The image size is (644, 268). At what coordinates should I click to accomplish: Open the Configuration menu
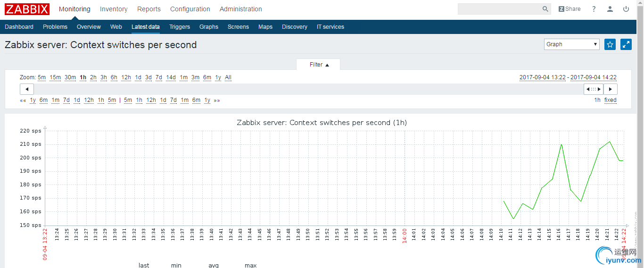(x=190, y=9)
